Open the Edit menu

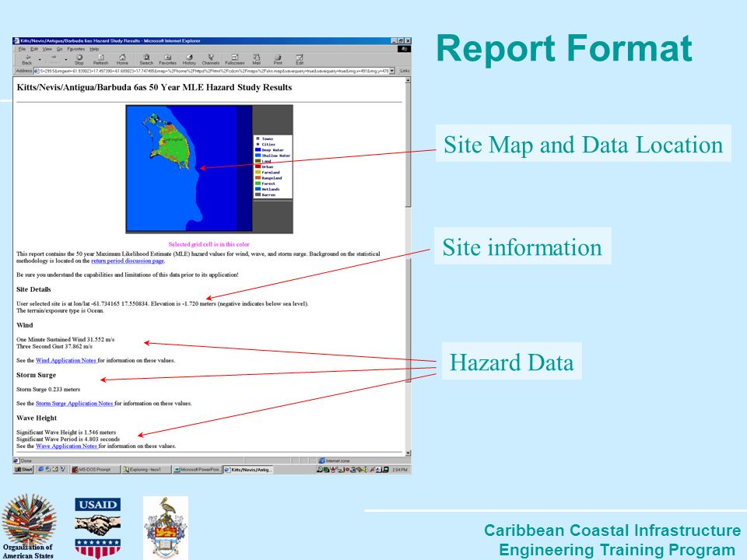pyautogui.click(x=34, y=49)
